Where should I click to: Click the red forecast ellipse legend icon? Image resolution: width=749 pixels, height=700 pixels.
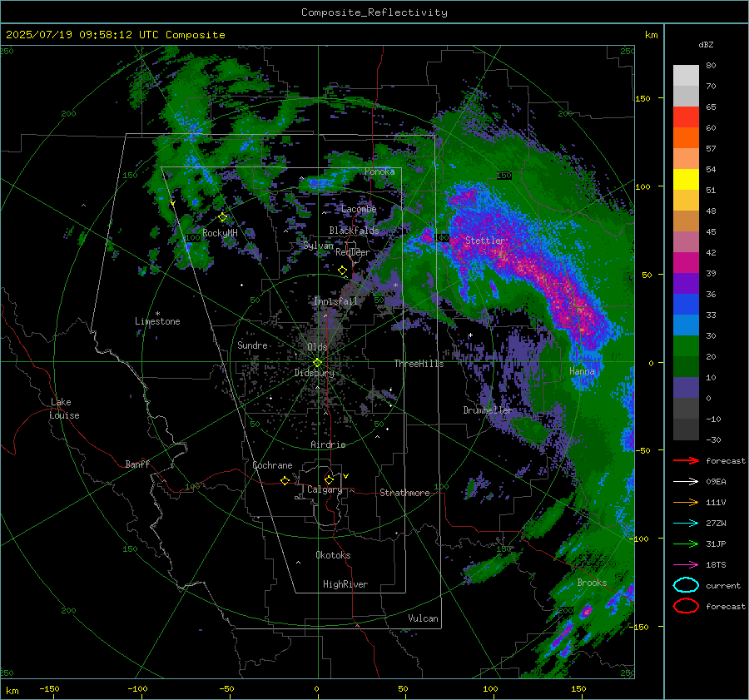coord(686,606)
